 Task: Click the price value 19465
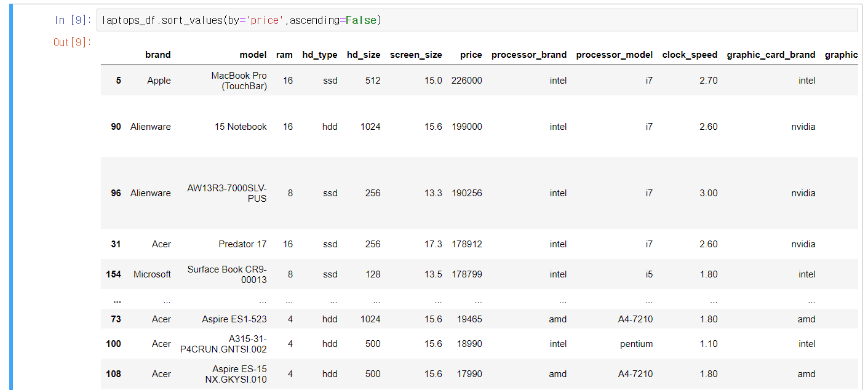pos(469,319)
